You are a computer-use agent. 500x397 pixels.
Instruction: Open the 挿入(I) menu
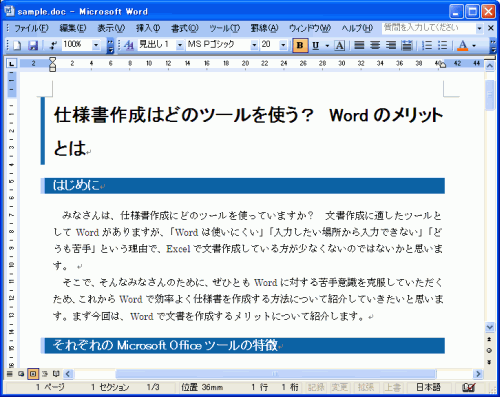click(x=148, y=28)
